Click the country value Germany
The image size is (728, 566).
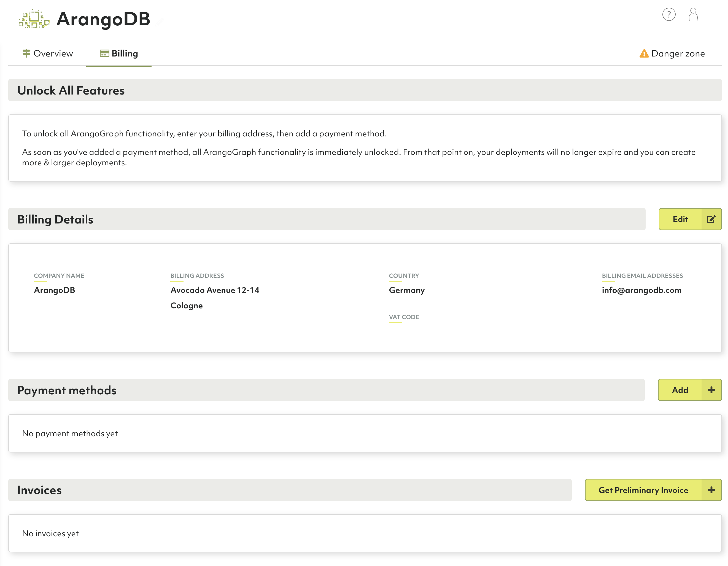pos(407,290)
